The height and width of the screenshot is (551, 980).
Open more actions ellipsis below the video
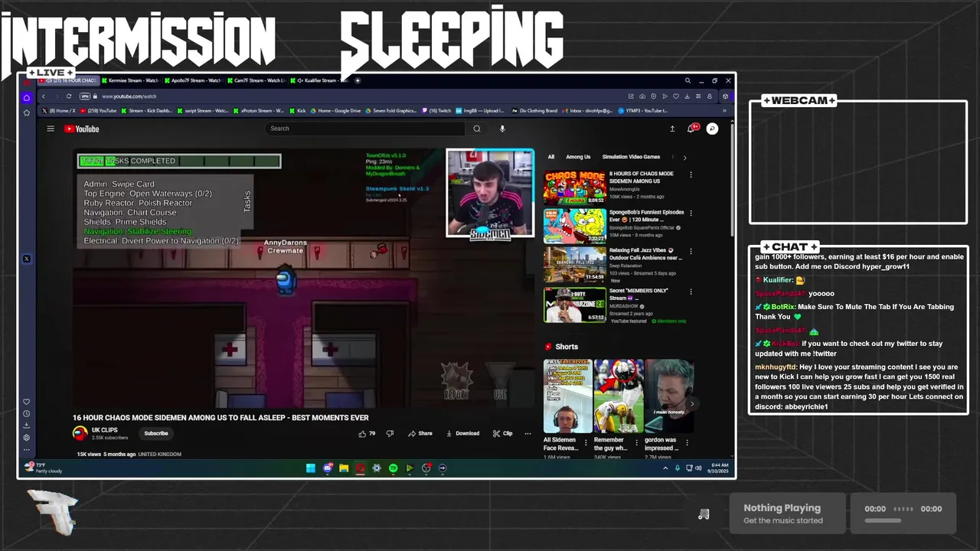point(528,433)
